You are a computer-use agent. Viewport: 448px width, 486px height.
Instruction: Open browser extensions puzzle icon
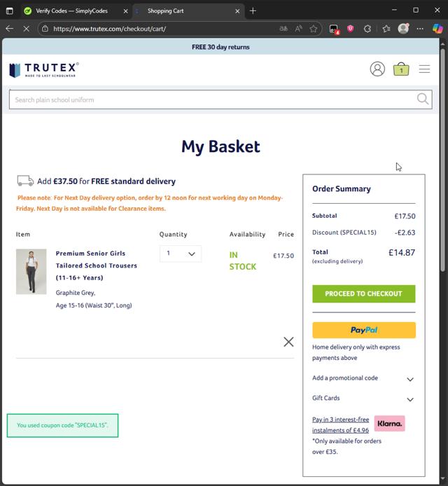click(x=367, y=29)
